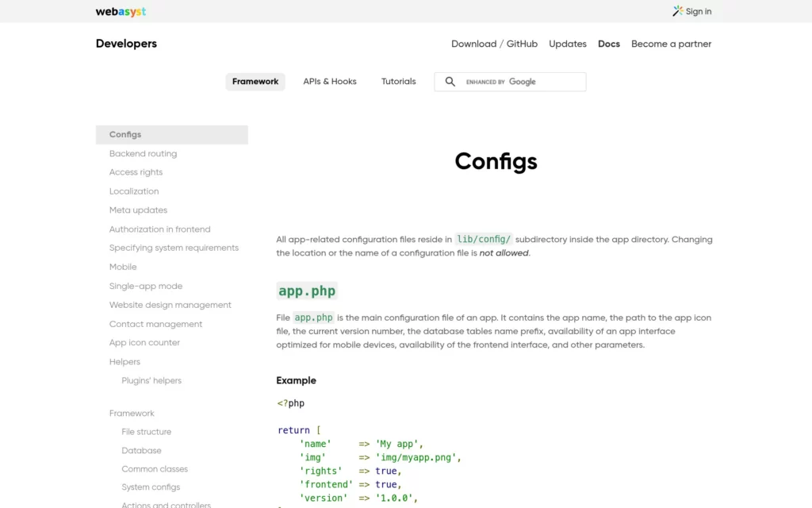
Task: Switch to the Framework tab
Action: [255, 82]
